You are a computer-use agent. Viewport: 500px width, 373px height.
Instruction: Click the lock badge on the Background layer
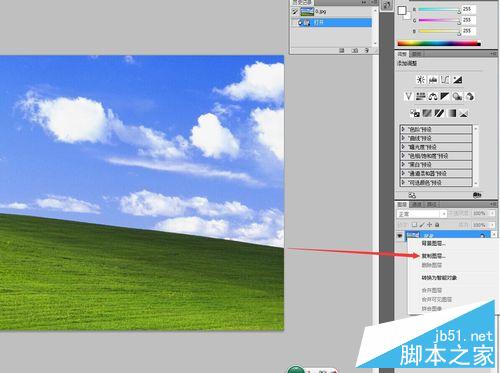click(x=482, y=235)
